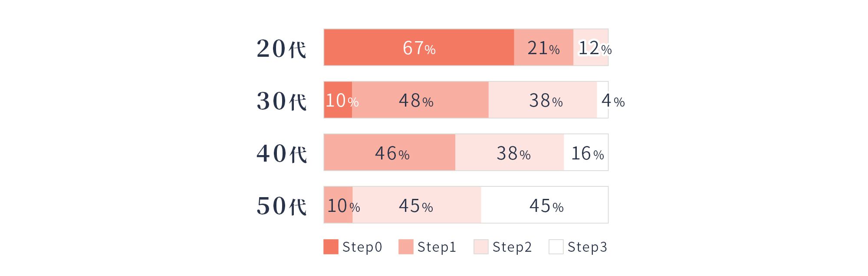The width and height of the screenshot is (868, 276).
Task: Select the 45% Step2 segment in the 50代 bar
Action: pyautogui.click(x=417, y=205)
